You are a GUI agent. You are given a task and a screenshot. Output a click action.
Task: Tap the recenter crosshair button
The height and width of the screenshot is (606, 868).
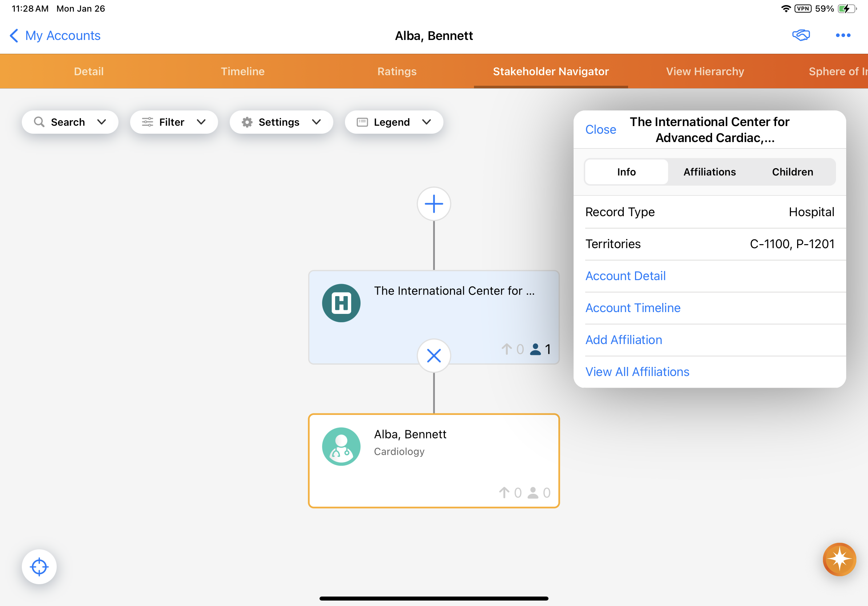(x=39, y=567)
